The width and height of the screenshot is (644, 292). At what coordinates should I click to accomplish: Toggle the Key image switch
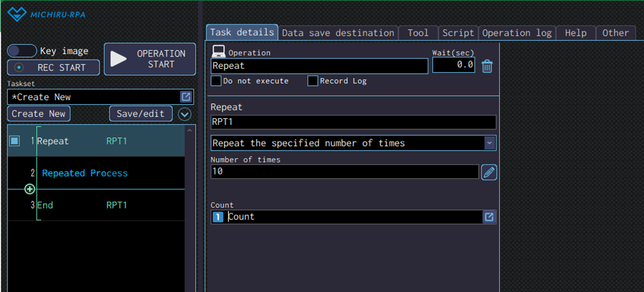tap(22, 51)
